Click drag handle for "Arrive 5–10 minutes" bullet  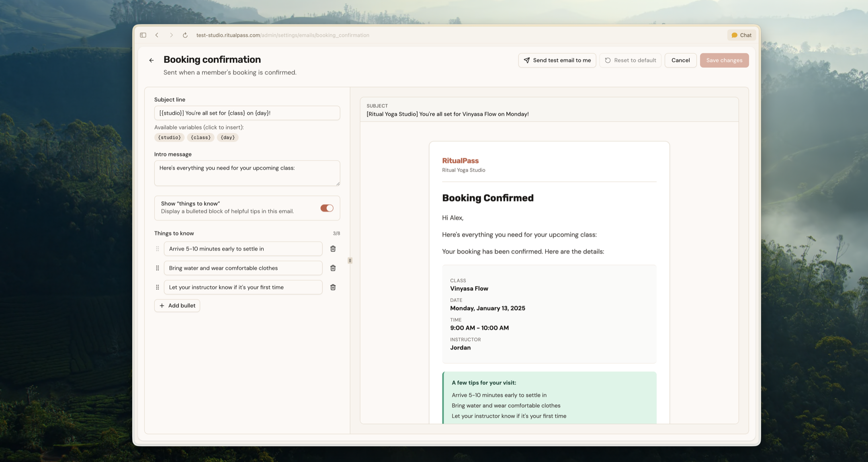pos(158,249)
